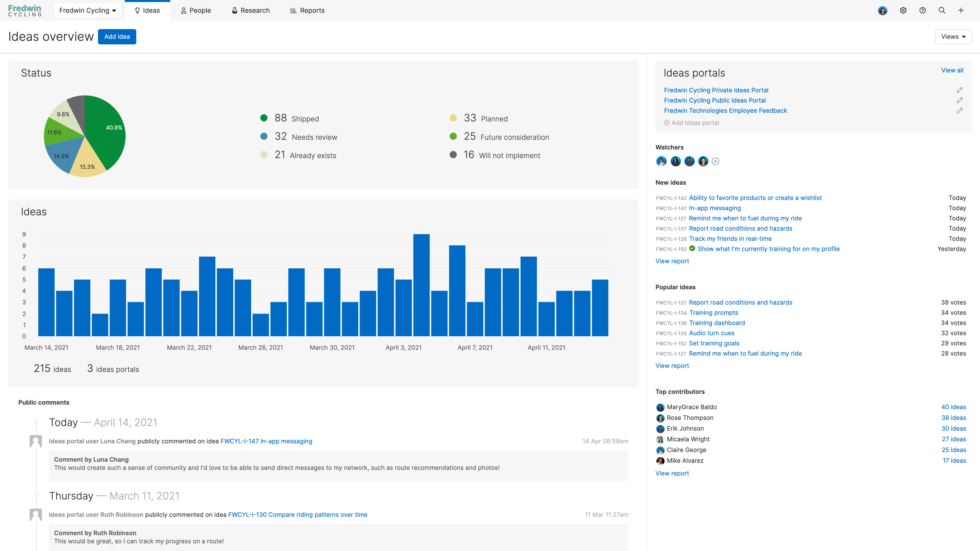Open the search magnifier icon
Screen dimensions: 980x551
point(941,10)
